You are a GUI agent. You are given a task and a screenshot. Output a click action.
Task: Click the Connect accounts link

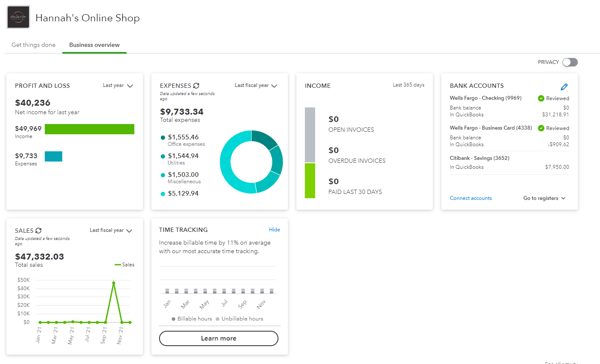coord(471,198)
